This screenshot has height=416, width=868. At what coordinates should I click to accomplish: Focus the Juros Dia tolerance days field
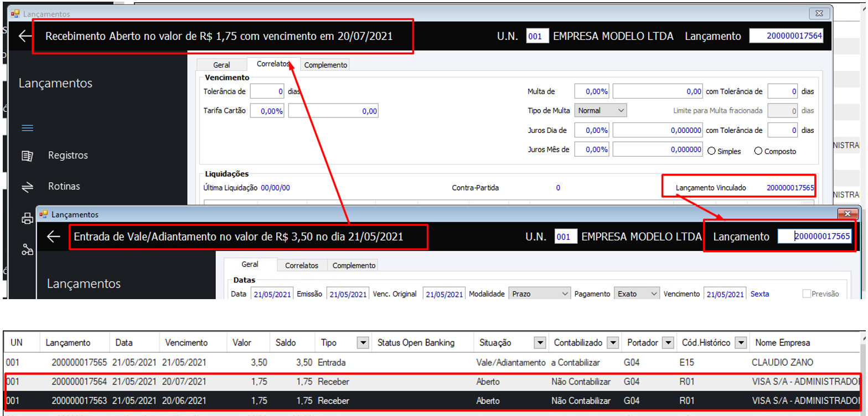(783, 130)
